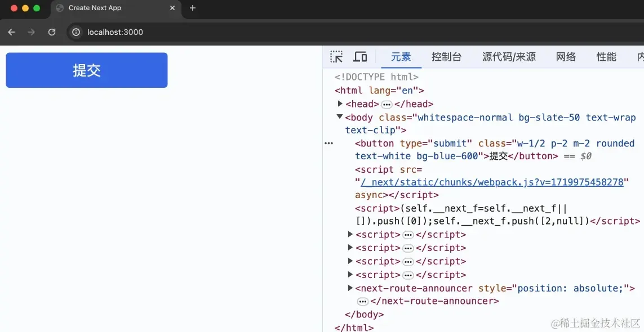This screenshot has height=332, width=644.
Task: Expand the head element node
Action: pos(340,104)
